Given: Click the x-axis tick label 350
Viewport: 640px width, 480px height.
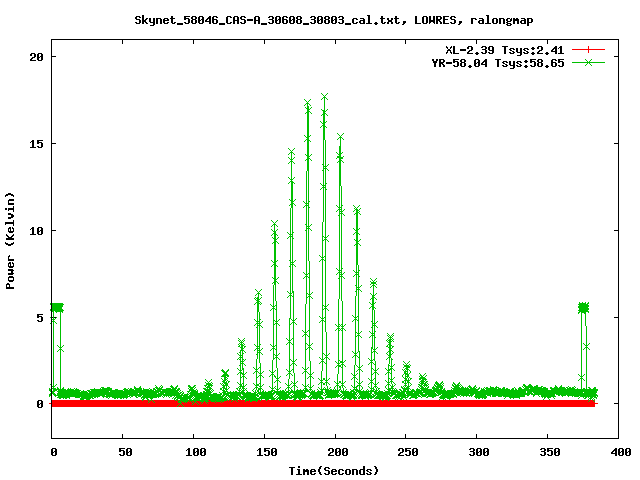Looking at the screenshot, I should (550, 452).
